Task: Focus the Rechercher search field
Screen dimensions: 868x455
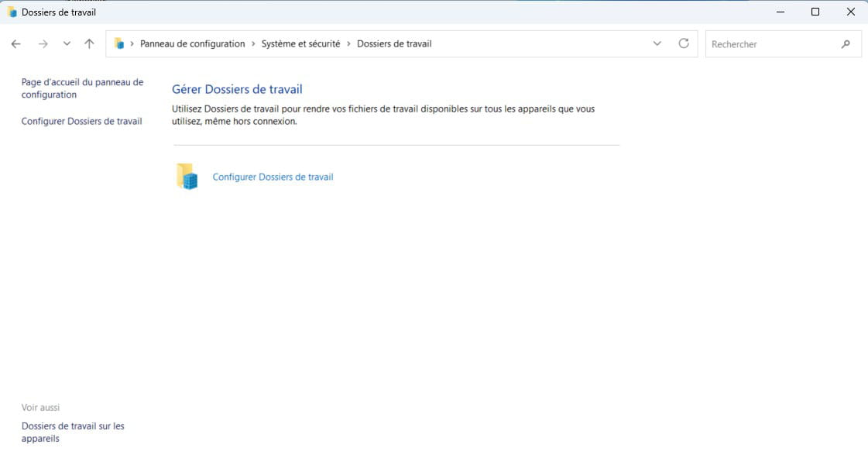Action: [x=770, y=44]
